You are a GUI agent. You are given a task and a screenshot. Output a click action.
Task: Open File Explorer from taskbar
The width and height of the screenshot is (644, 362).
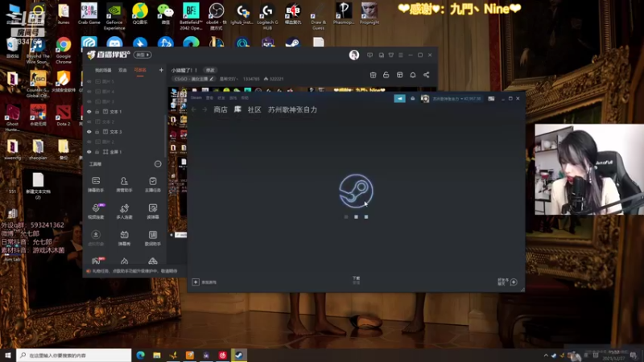click(x=157, y=355)
